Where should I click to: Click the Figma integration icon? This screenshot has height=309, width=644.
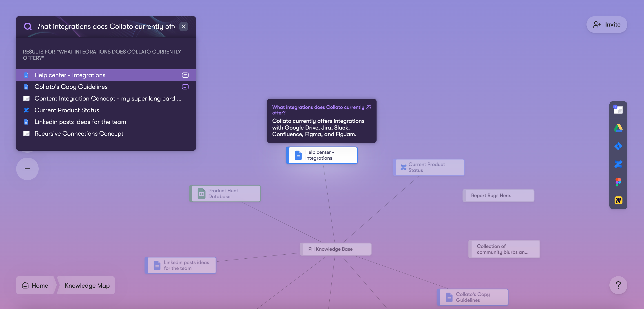(618, 182)
